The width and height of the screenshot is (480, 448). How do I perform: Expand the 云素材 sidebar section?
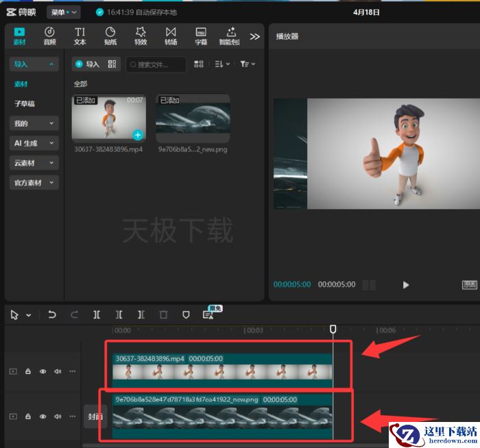pyautogui.click(x=34, y=163)
